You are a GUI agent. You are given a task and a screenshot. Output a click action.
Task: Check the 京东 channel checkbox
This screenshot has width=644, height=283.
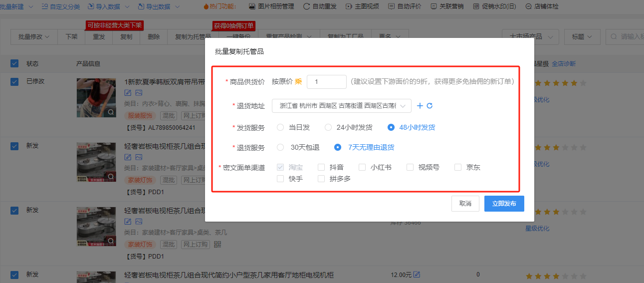pos(458,167)
